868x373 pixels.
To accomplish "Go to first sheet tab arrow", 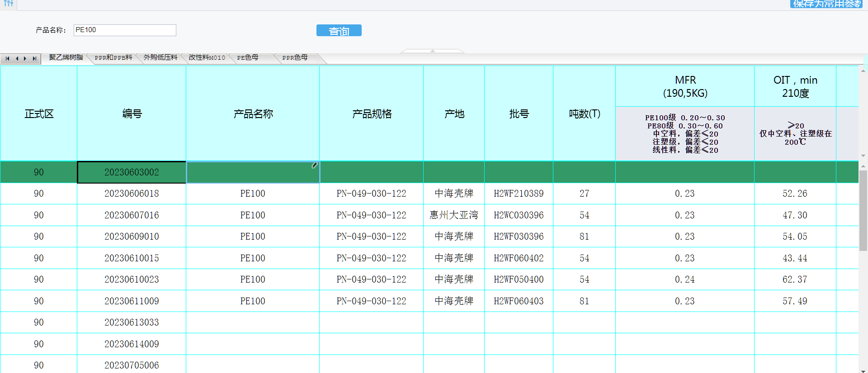I will pos(7,58).
